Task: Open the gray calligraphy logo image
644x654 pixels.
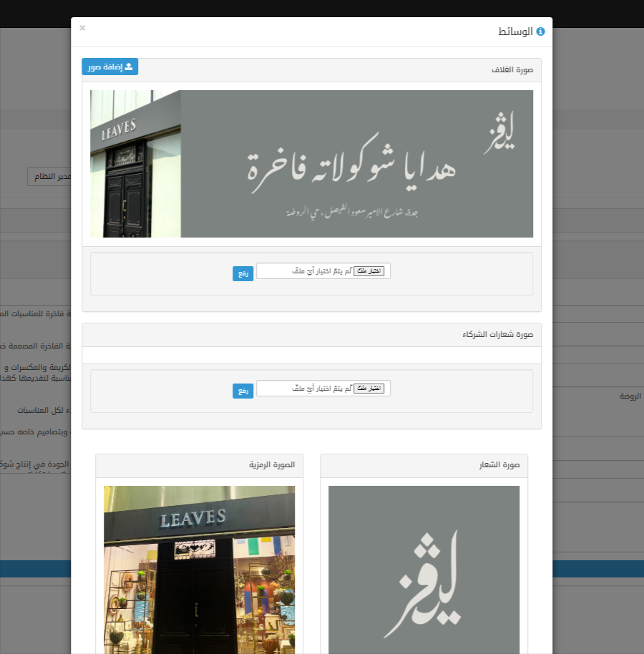Action: pyautogui.click(x=424, y=569)
